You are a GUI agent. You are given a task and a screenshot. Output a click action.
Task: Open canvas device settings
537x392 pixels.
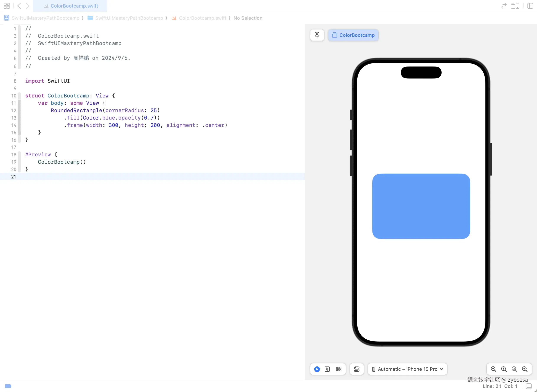(356, 369)
